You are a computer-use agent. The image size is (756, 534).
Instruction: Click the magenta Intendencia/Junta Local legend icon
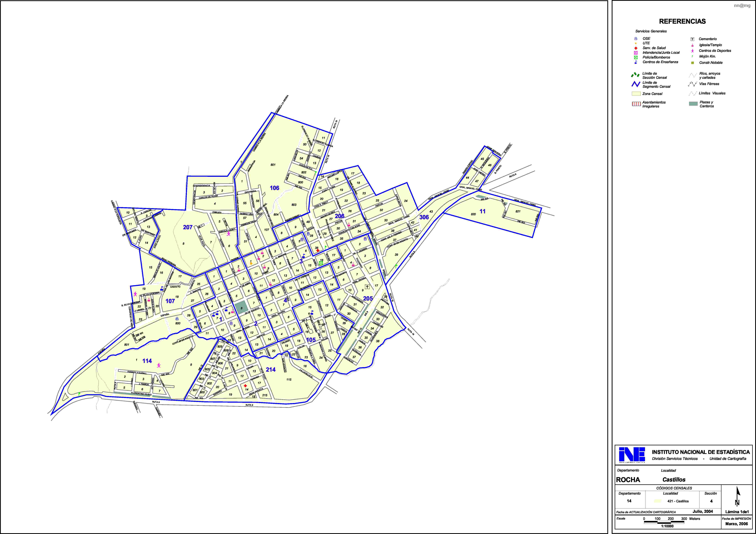pyautogui.click(x=636, y=53)
